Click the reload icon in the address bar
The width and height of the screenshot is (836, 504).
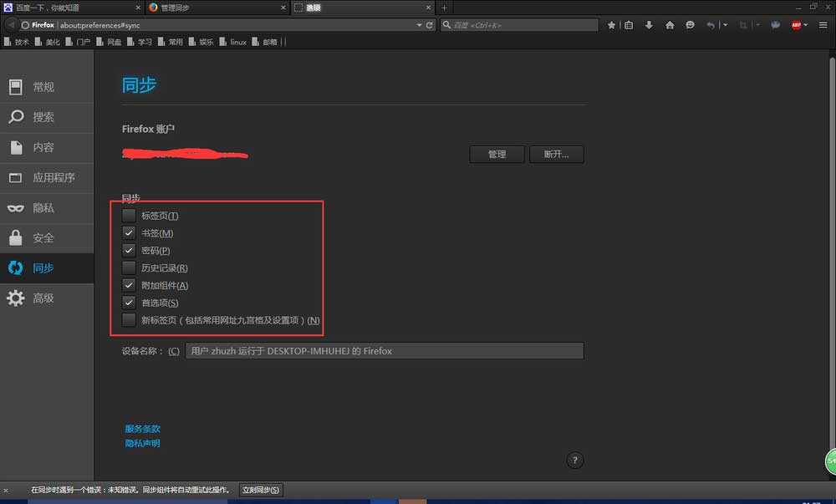(429, 25)
